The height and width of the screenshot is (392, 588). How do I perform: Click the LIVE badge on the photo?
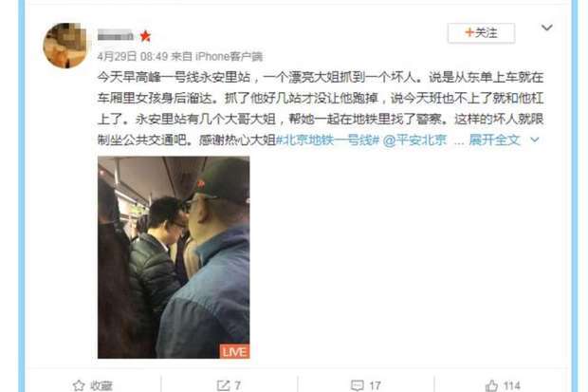click(x=234, y=351)
